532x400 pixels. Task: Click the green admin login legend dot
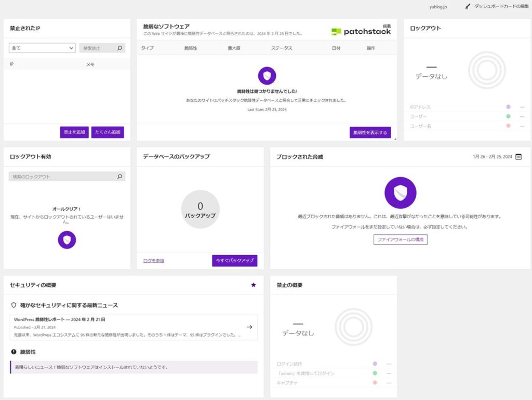[375, 373]
